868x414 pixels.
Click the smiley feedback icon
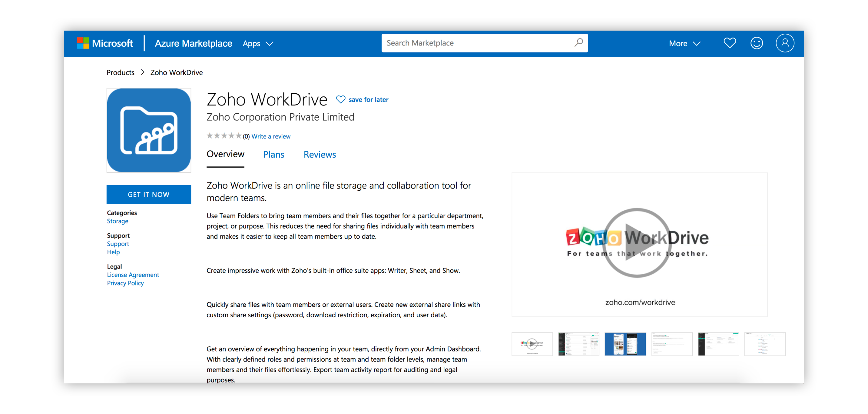756,43
